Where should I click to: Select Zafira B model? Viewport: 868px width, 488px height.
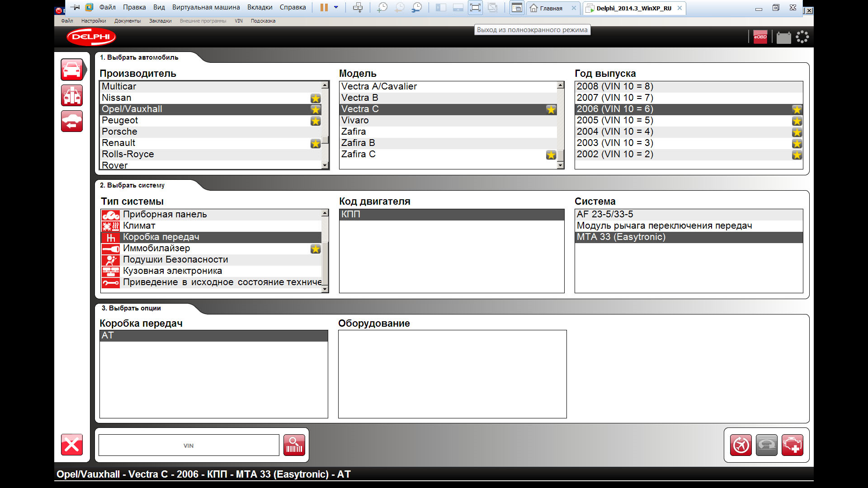(x=448, y=143)
